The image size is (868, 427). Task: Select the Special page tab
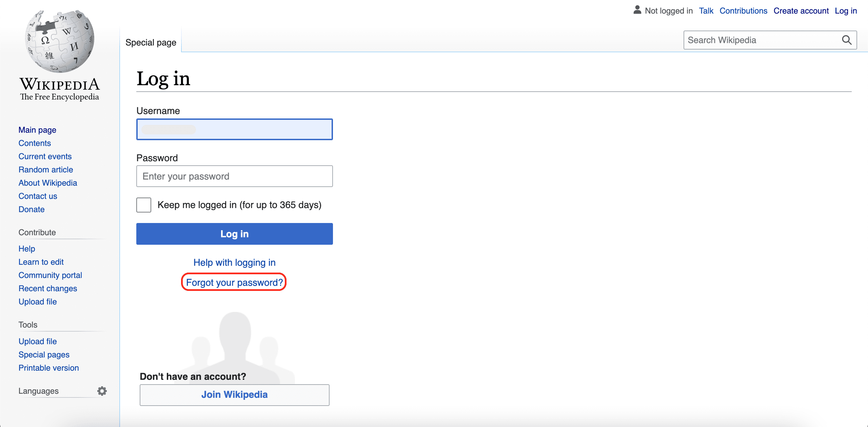click(151, 42)
